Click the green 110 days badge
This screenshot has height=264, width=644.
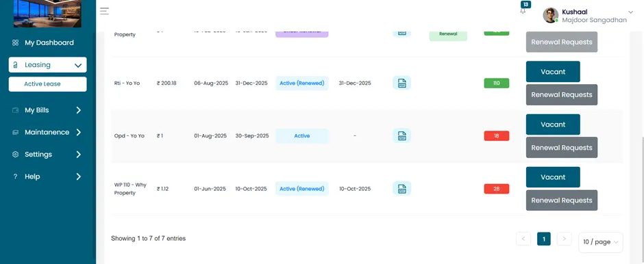coord(497,83)
